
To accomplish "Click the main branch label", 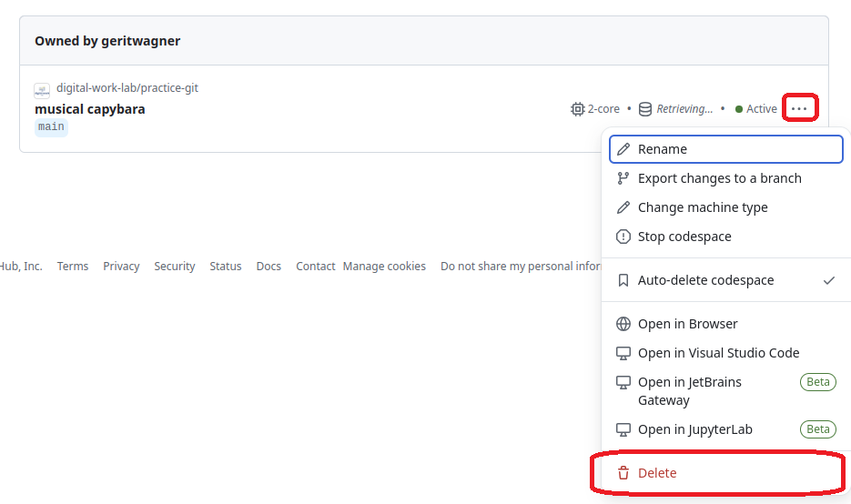I will [x=51, y=127].
